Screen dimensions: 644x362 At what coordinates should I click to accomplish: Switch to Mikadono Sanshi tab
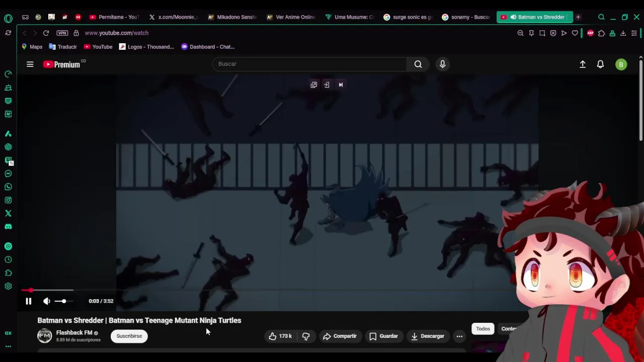[232, 17]
